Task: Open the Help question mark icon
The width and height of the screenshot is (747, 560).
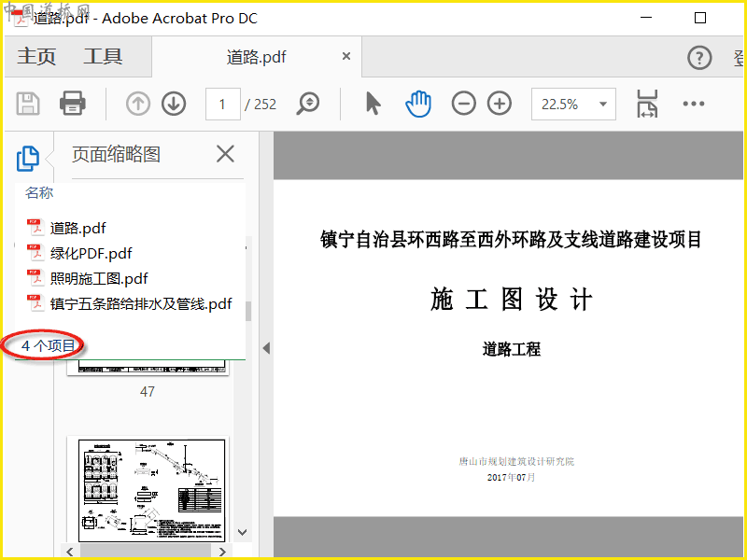Action: (x=699, y=58)
